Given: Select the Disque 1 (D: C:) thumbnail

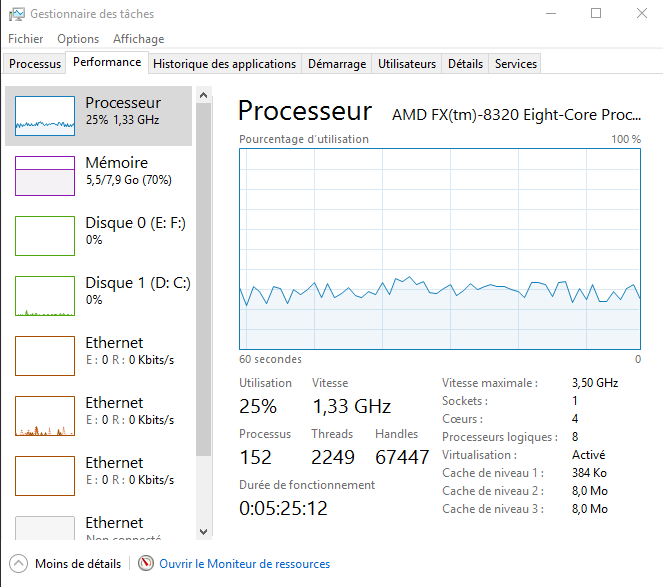Looking at the screenshot, I should pos(45,296).
